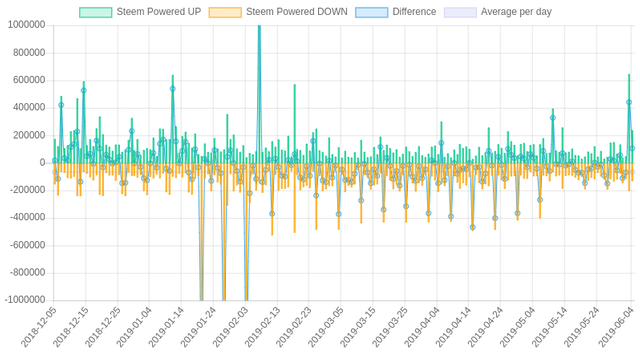Click the -200000 y-axis label

tap(27, 190)
